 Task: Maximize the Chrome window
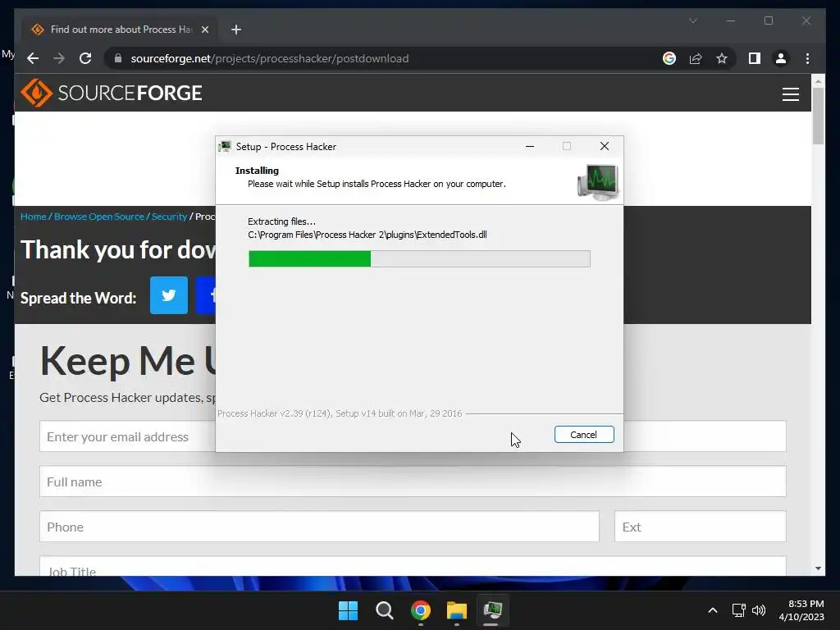coord(769,21)
